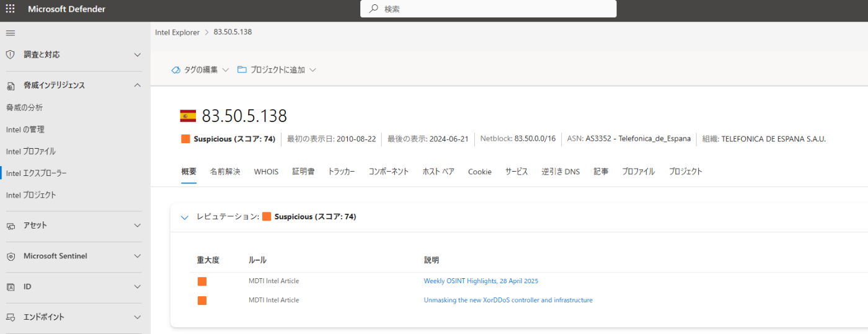The height and width of the screenshot is (334, 868).
Task: Click the folder icon beside プロジェクトに追加
Action: coord(242,70)
